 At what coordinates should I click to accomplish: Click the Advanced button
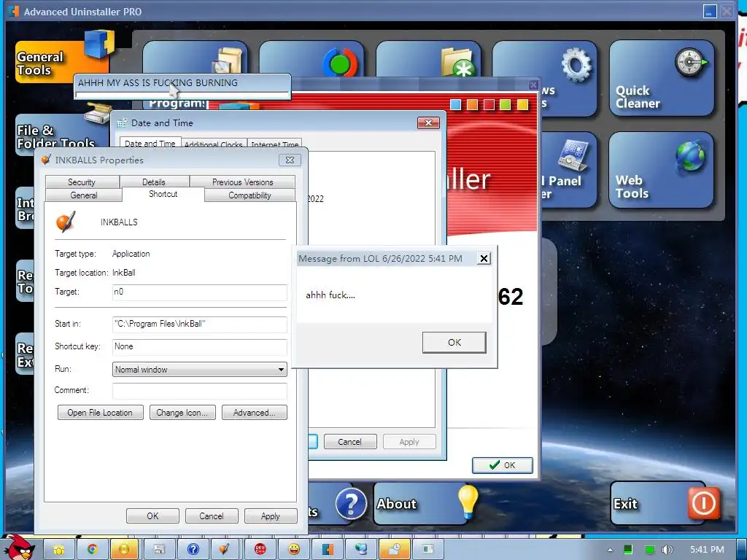coord(255,413)
